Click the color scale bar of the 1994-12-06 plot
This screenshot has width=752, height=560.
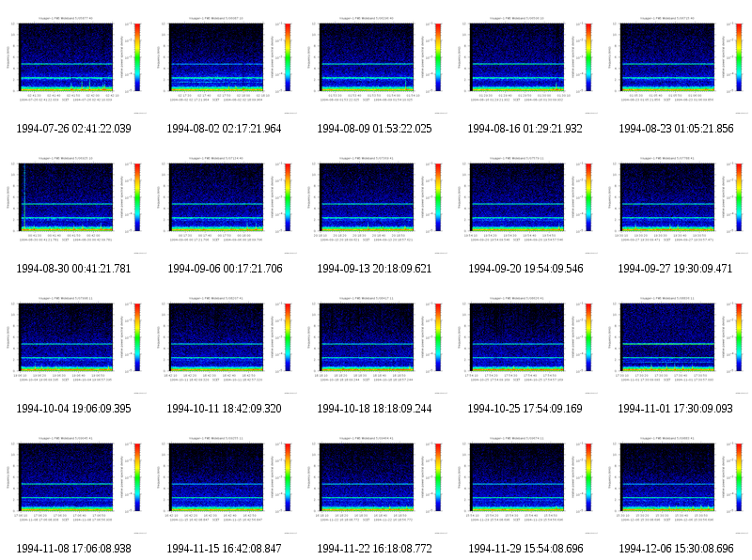739,477
